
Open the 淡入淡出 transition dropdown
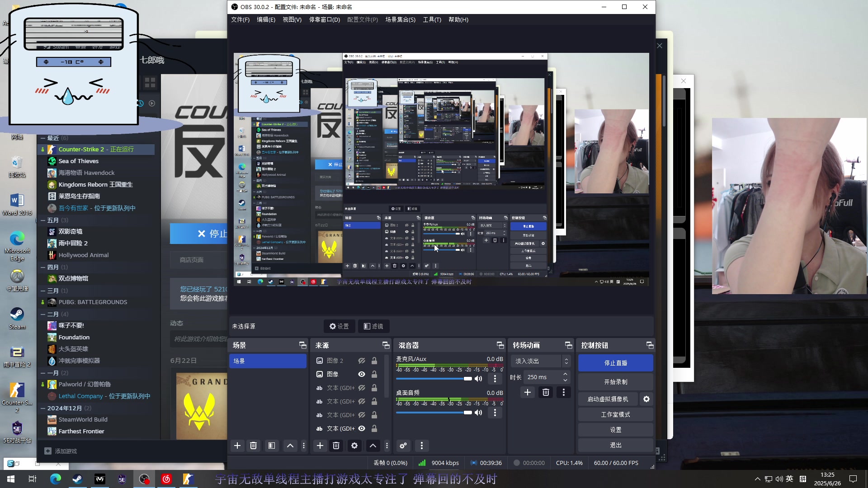(541, 361)
